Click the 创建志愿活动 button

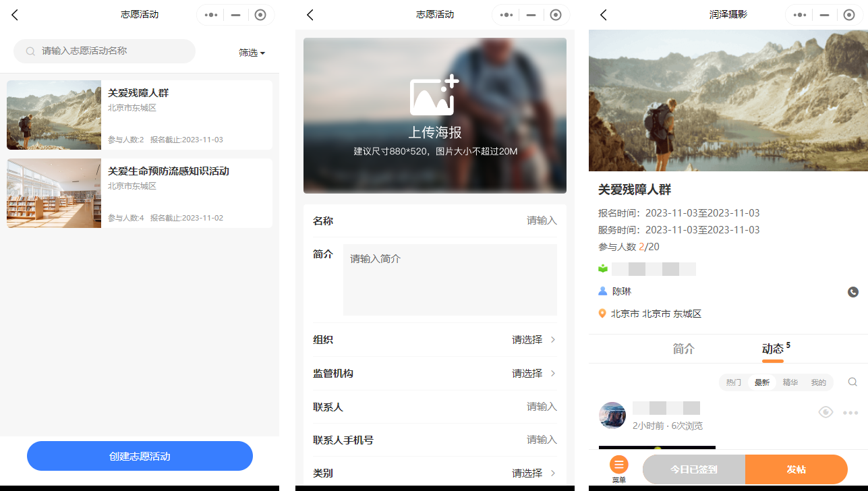click(140, 456)
